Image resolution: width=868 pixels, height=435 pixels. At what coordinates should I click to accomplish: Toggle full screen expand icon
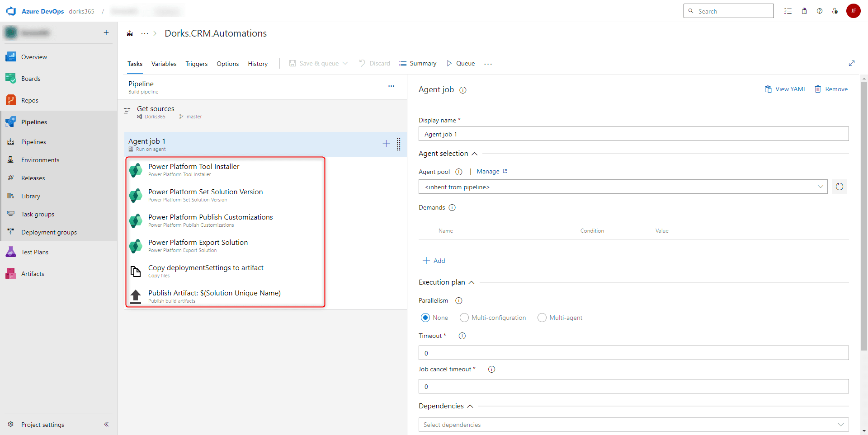[x=852, y=63]
